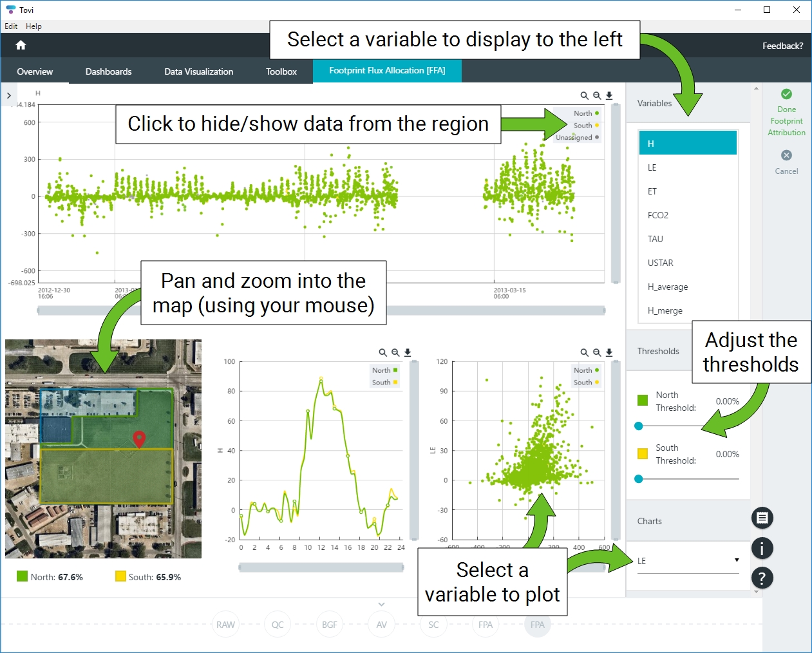
Task: Expand the workflow steps chevron at bottom
Action: [x=382, y=604]
